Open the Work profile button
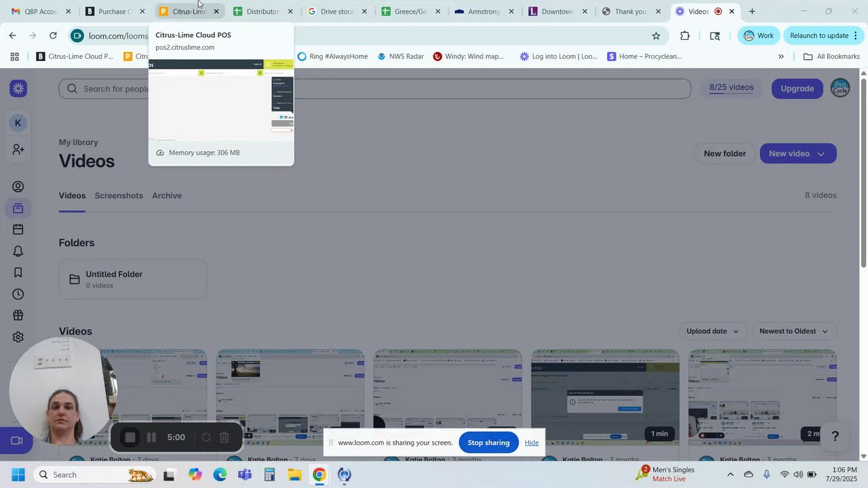 (758, 36)
